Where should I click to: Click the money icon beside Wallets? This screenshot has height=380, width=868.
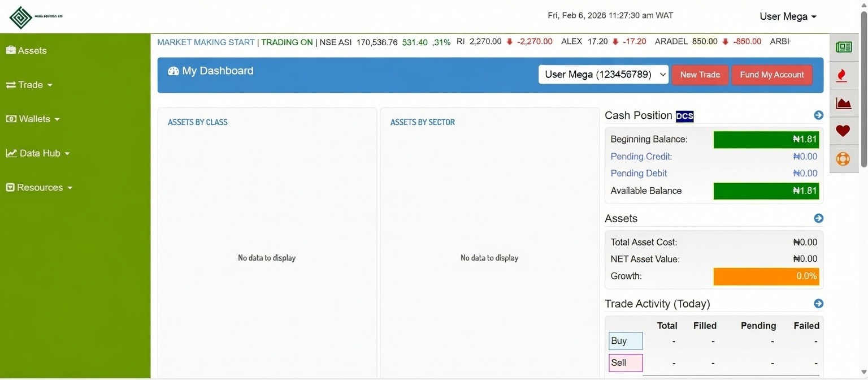tap(11, 119)
